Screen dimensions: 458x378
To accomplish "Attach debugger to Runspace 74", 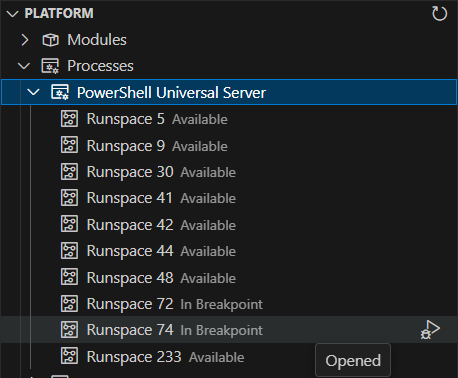I will coord(430,330).
